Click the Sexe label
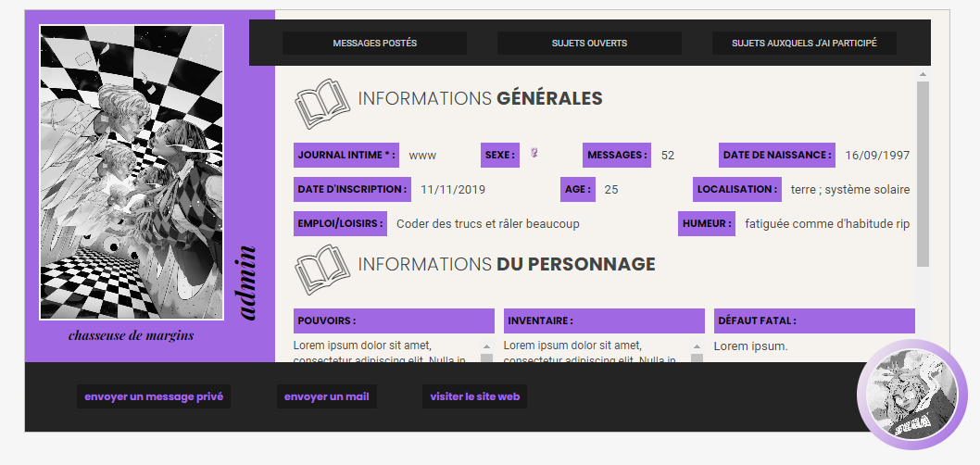Image resolution: width=980 pixels, height=465 pixels. tap(500, 155)
